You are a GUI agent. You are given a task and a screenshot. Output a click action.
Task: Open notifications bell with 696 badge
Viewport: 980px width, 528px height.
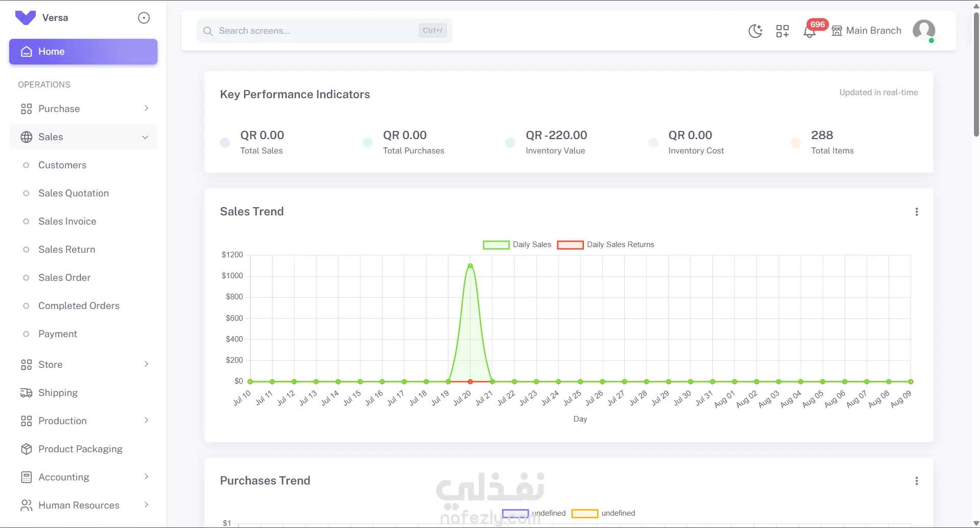point(809,31)
